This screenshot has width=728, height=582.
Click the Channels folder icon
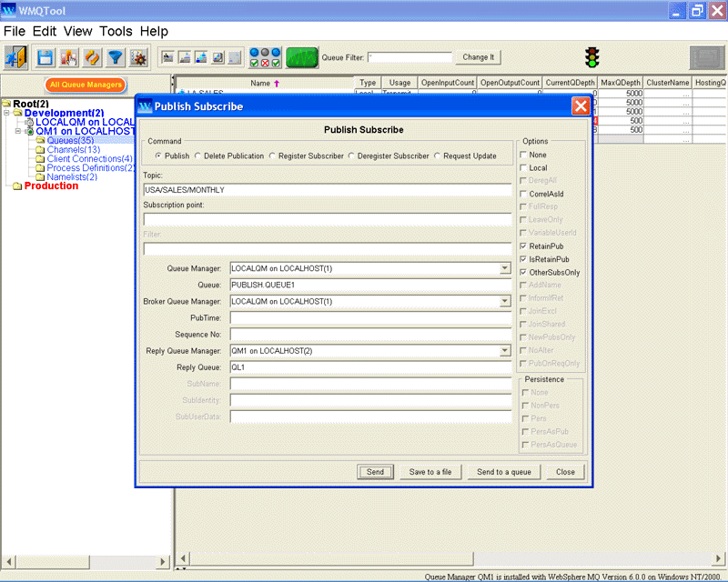pyautogui.click(x=40, y=149)
